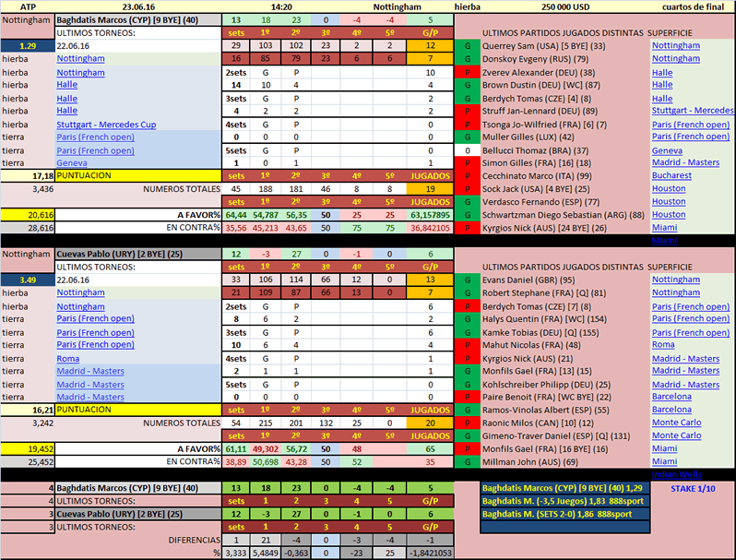
Task: Open Barcelona link beside Paire Benoit
Action: pos(671,397)
